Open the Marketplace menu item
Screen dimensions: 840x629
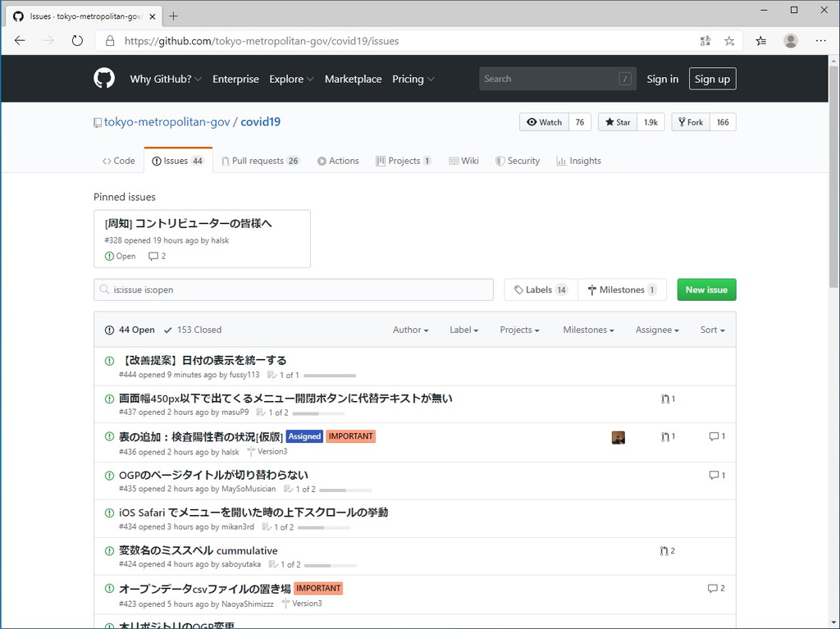[x=353, y=79]
